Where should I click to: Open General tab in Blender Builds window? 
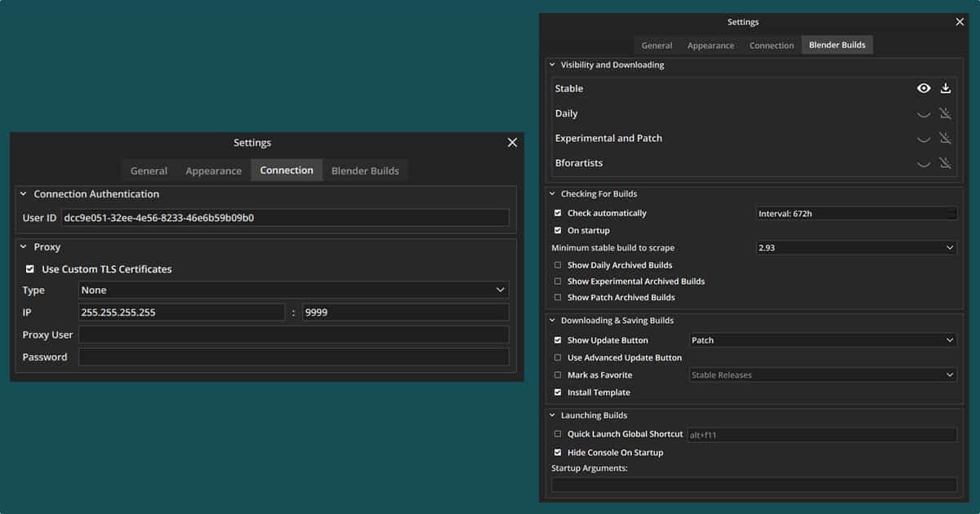657,46
